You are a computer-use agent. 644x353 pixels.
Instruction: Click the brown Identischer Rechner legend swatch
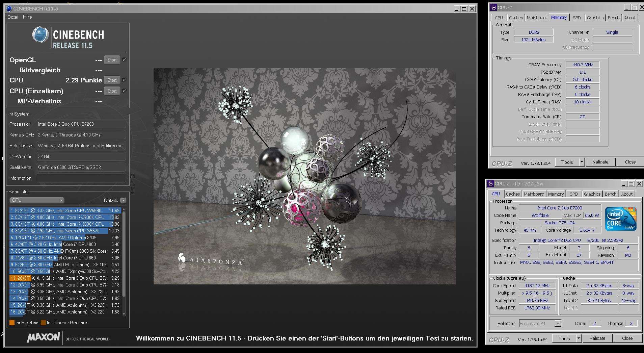pos(43,323)
